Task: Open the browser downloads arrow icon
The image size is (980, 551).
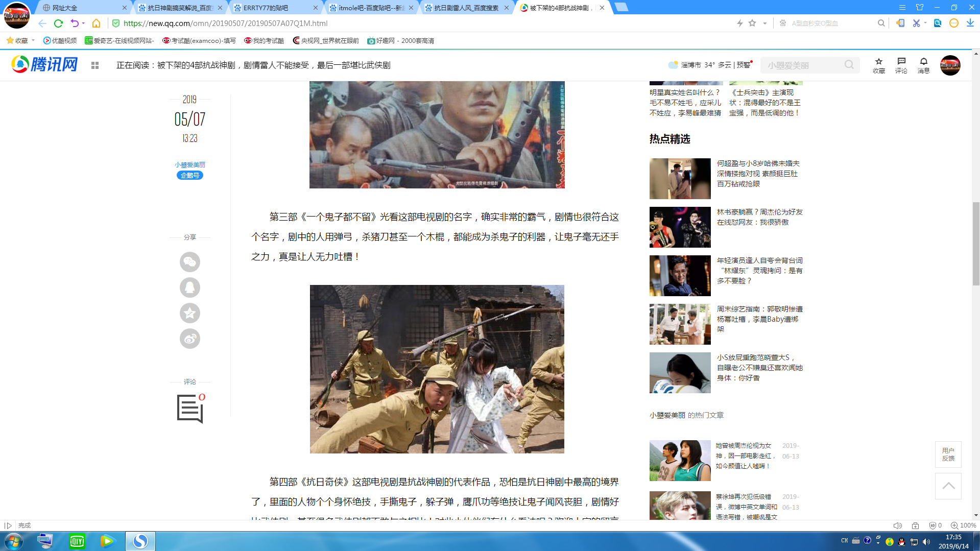Action: (970, 23)
